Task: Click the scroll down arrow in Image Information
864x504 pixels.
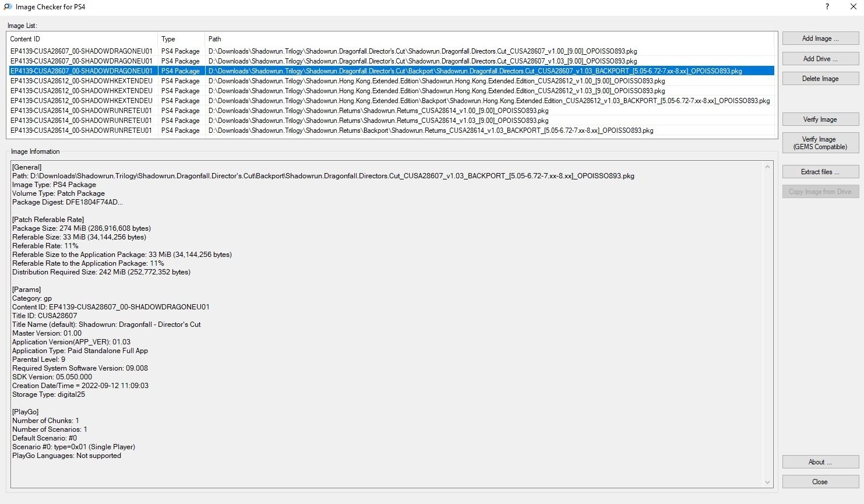Action: click(x=767, y=482)
